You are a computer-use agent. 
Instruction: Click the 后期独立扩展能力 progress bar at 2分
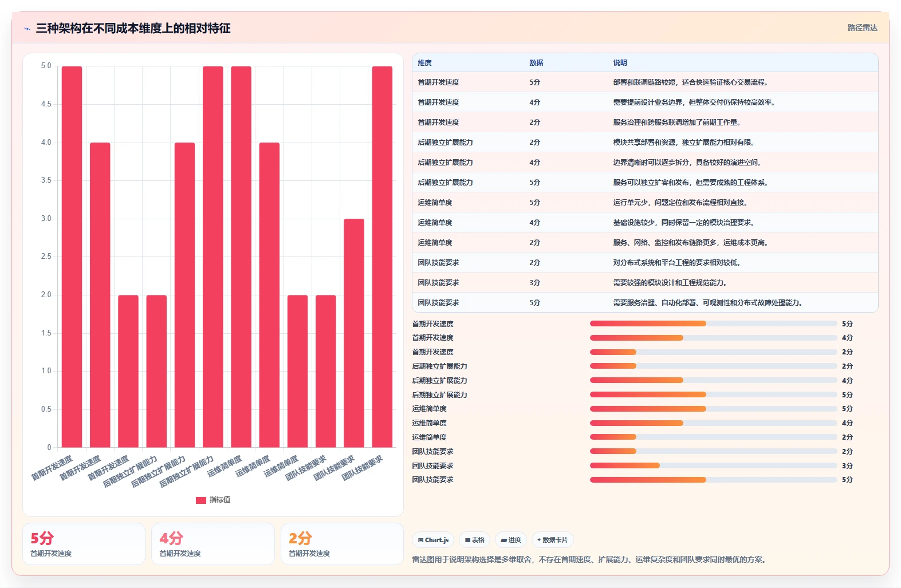tap(714, 366)
